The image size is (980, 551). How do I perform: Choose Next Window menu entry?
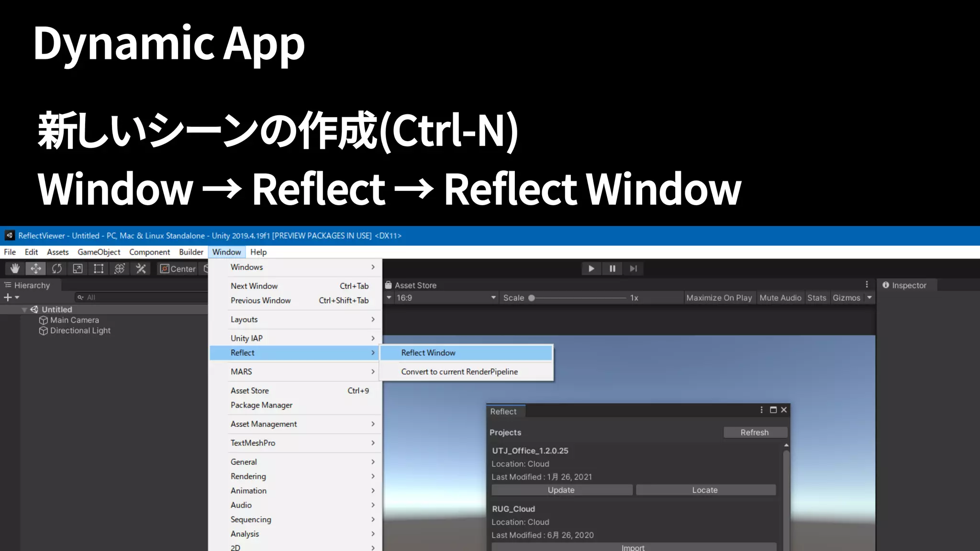click(296, 286)
